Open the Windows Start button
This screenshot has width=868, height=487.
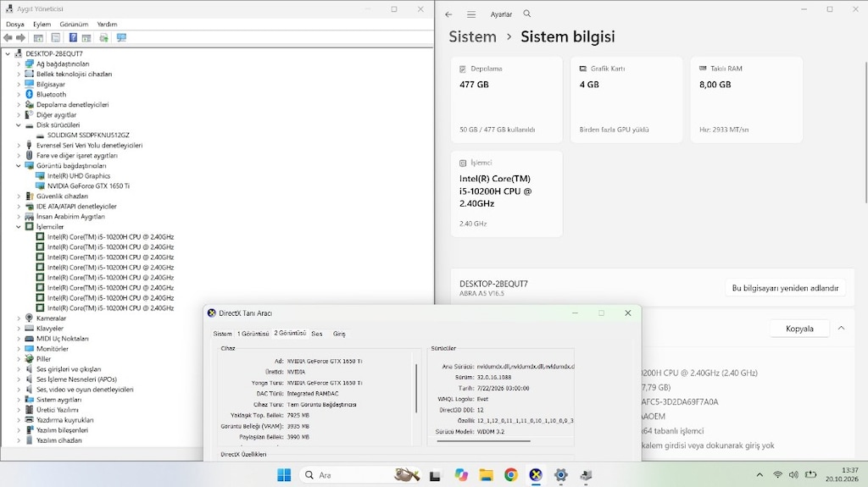(x=284, y=475)
